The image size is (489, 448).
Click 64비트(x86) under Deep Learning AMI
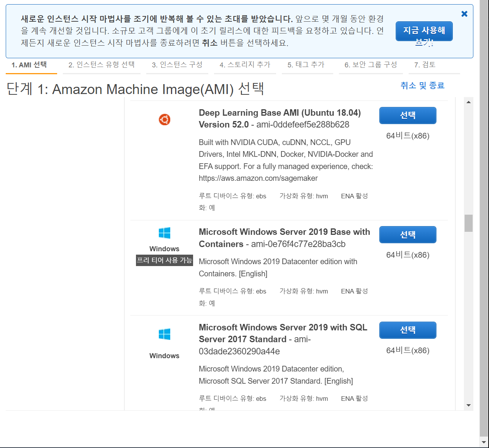pos(408,136)
